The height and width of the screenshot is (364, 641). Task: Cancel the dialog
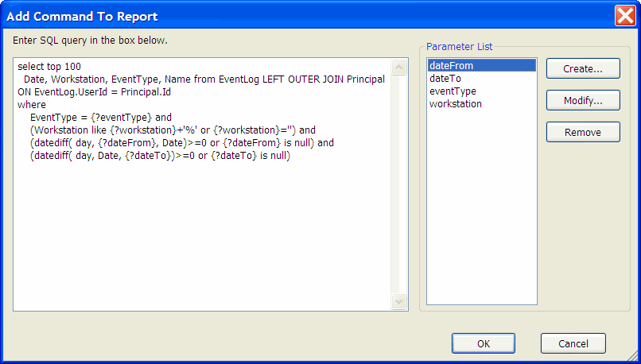pyautogui.click(x=573, y=343)
